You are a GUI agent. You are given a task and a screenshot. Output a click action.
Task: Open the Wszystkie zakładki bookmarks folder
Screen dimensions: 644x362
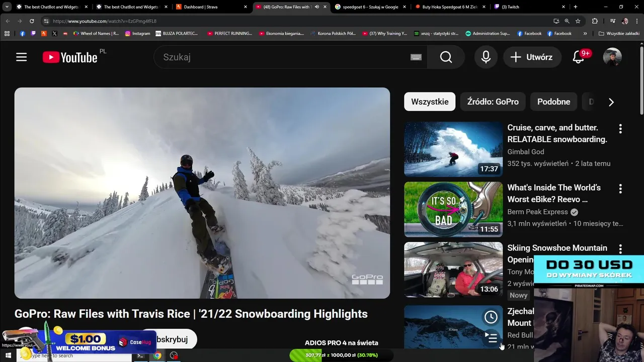(619, 34)
